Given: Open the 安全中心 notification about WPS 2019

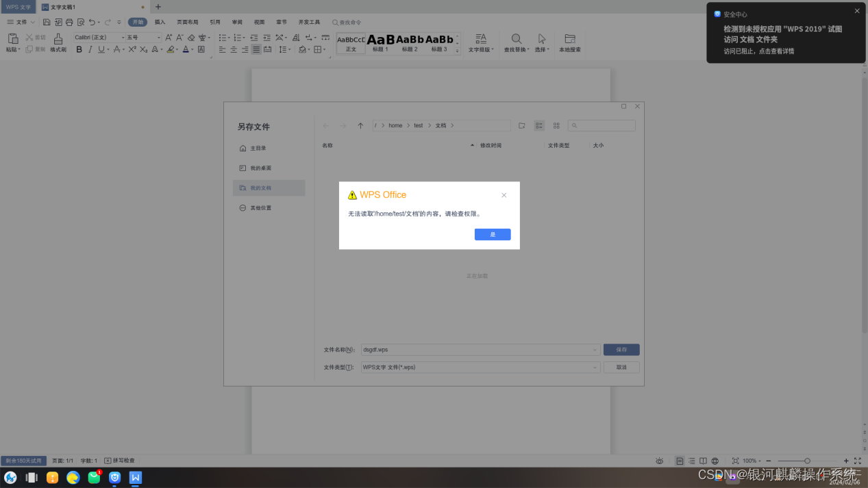Looking at the screenshot, I should coord(786,33).
